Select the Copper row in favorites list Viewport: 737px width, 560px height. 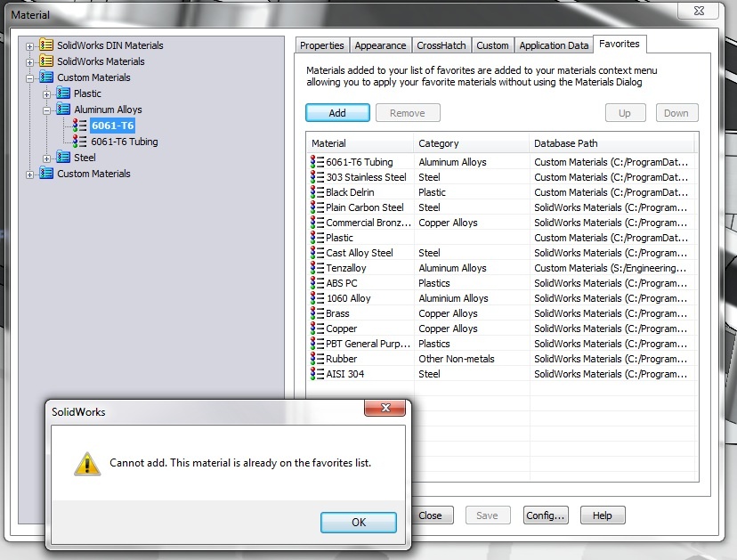(502, 329)
